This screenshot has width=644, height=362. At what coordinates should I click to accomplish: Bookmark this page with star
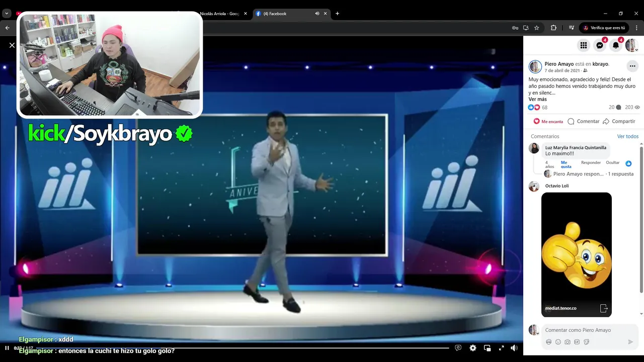click(x=537, y=28)
